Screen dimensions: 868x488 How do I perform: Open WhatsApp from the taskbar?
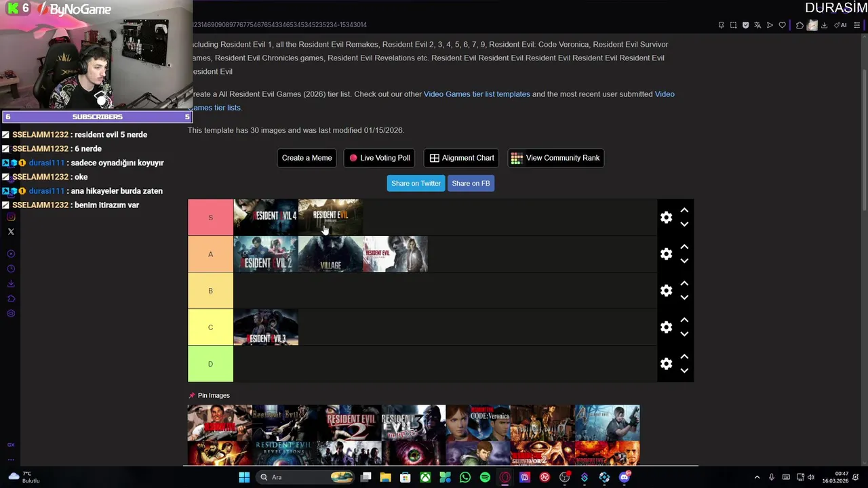click(x=465, y=477)
